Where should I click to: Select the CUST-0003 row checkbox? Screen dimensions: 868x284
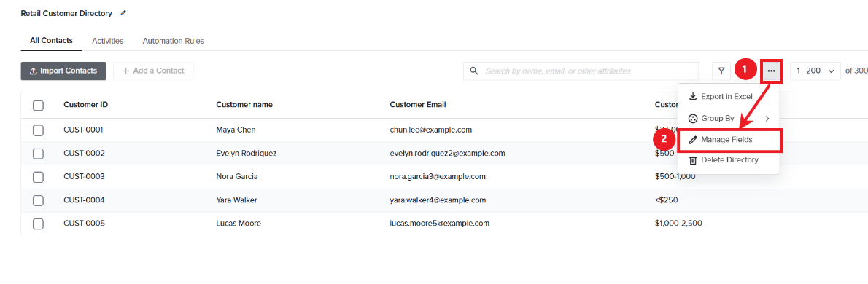click(38, 177)
